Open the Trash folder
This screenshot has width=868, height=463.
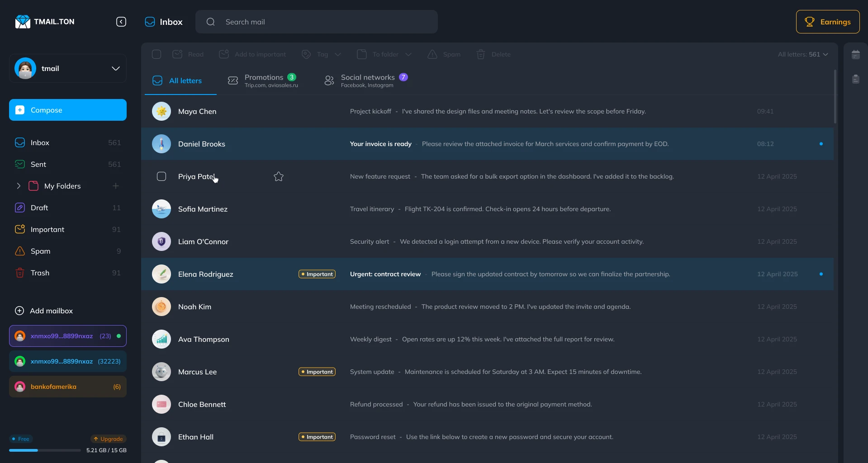click(68, 273)
